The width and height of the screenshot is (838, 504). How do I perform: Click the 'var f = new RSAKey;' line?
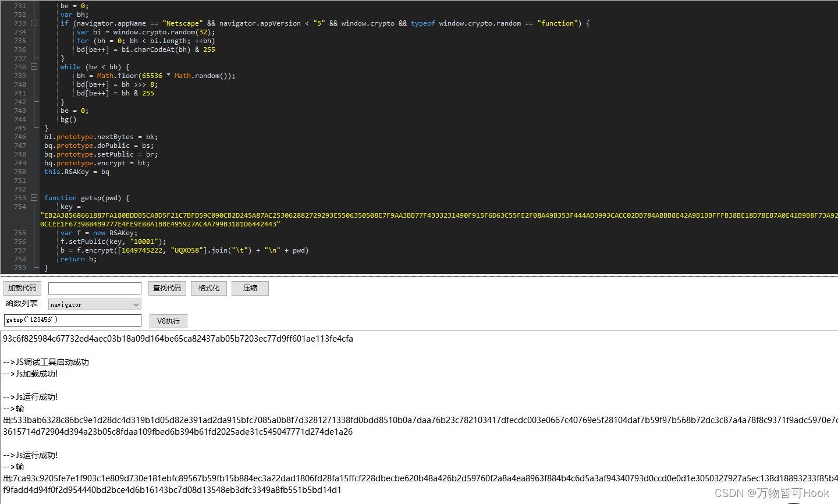coord(99,233)
